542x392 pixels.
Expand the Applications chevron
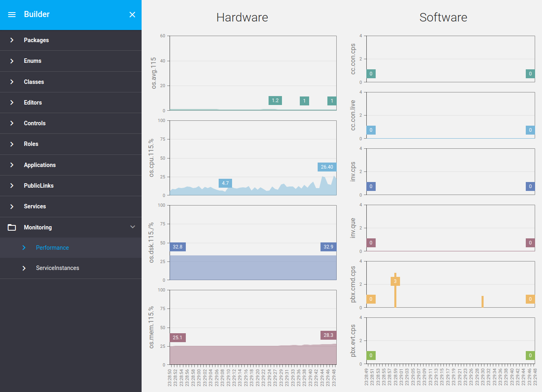pyautogui.click(x=12, y=165)
